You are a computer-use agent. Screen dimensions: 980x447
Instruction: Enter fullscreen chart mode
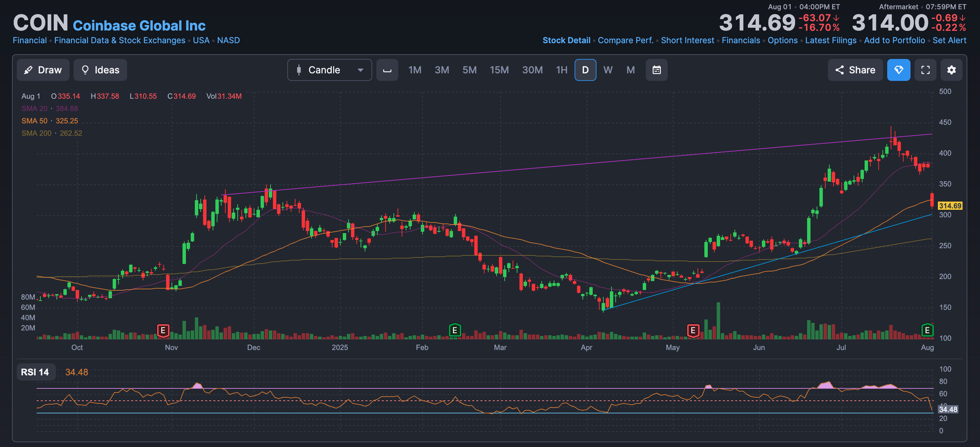click(x=925, y=70)
